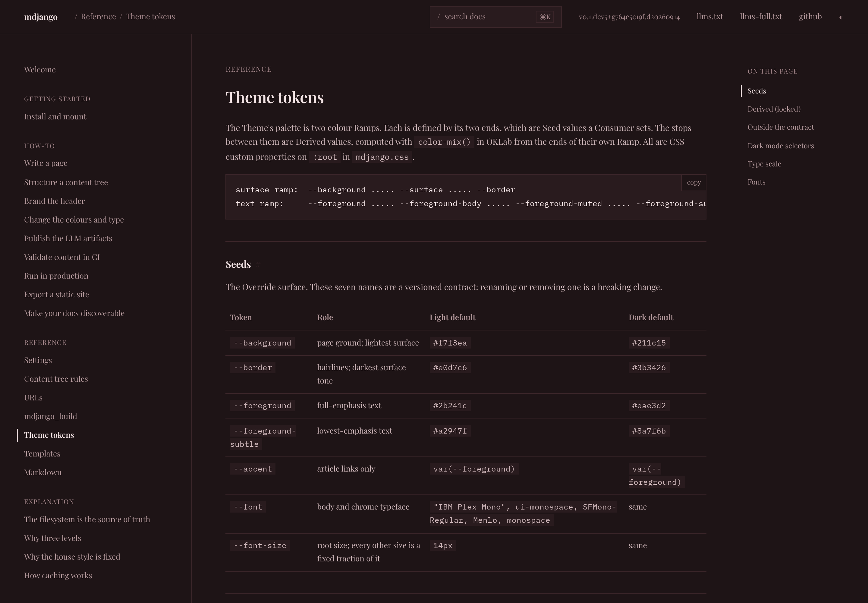
Task: Select Theme tokens in the sidebar
Action: [x=49, y=435]
